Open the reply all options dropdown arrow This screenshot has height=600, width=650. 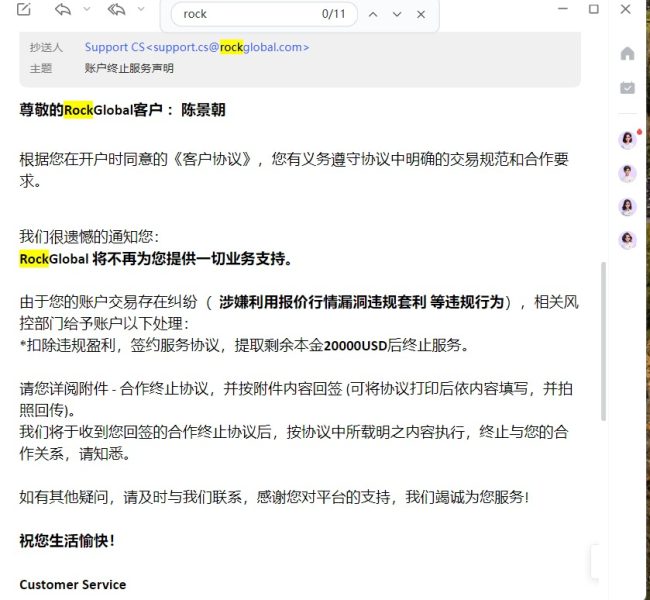(141, 9)
